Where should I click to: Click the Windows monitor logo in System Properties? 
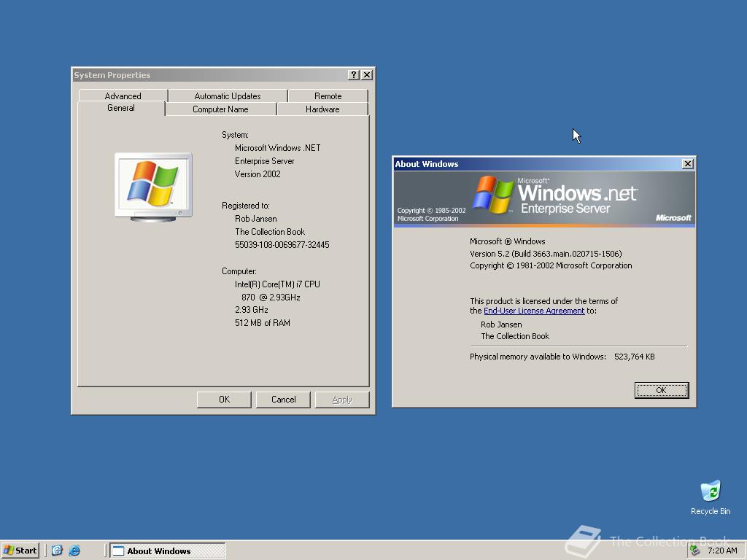point(153,187)
